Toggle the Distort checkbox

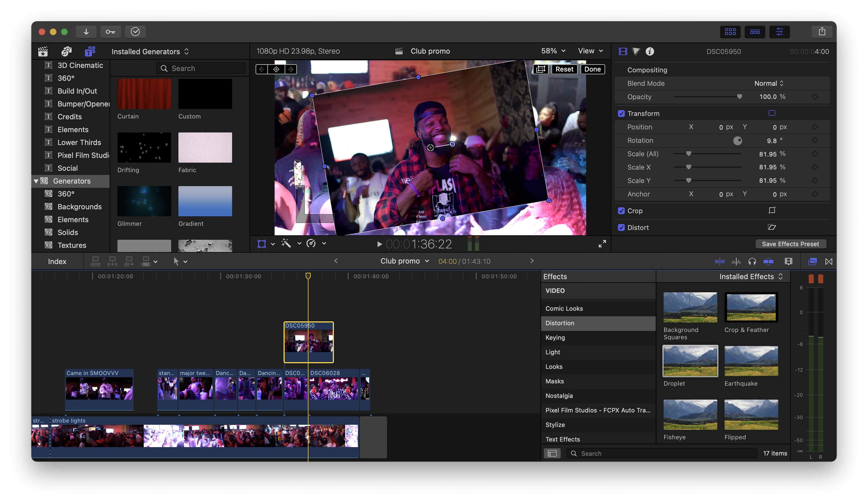(621, 227)
